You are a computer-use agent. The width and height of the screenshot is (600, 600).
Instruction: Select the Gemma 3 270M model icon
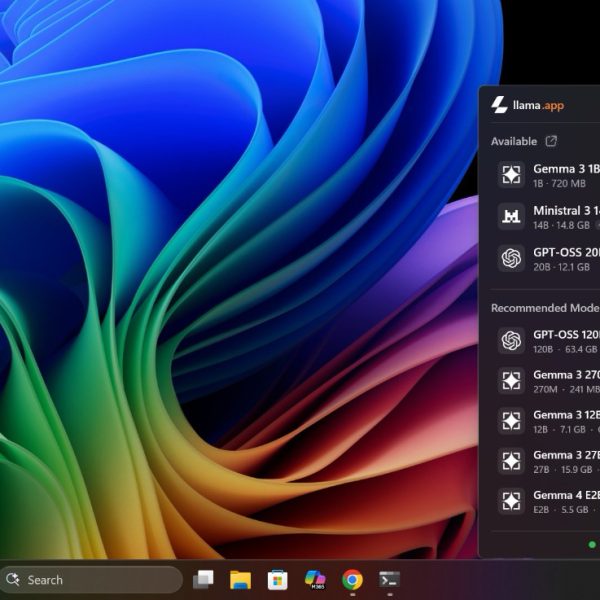[511, 381]
